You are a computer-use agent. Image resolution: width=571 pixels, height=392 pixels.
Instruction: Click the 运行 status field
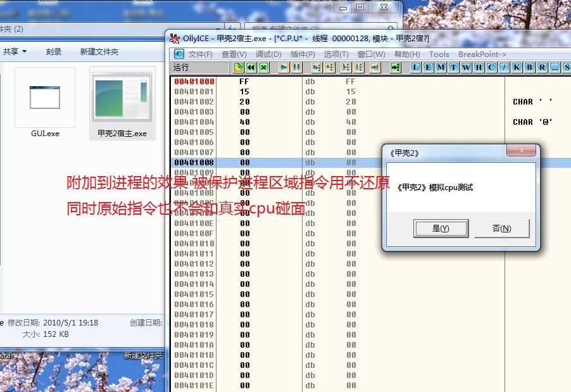[200, 67]
